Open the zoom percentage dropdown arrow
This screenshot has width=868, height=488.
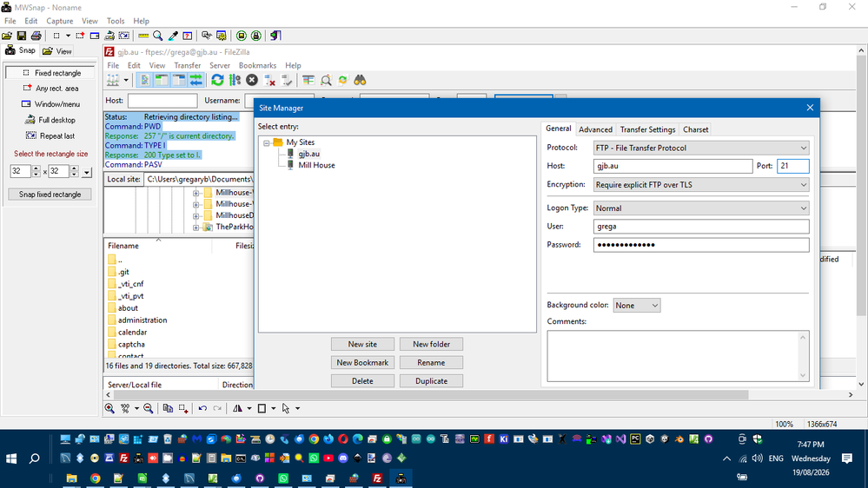(x=136, y=408)
